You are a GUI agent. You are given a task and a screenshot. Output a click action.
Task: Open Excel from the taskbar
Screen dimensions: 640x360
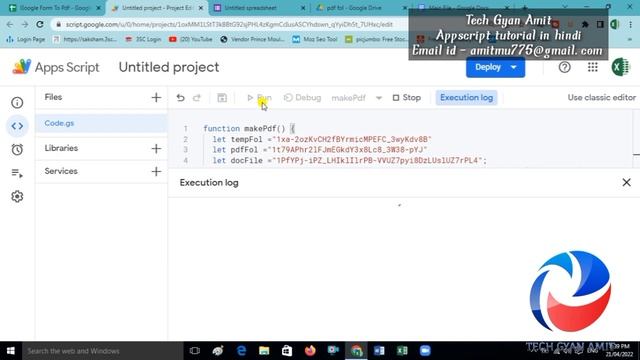pos(402,351)
